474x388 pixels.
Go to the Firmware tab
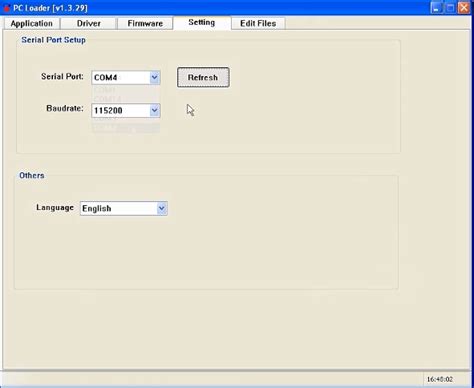pyautogui.click(x=145, y=23)
